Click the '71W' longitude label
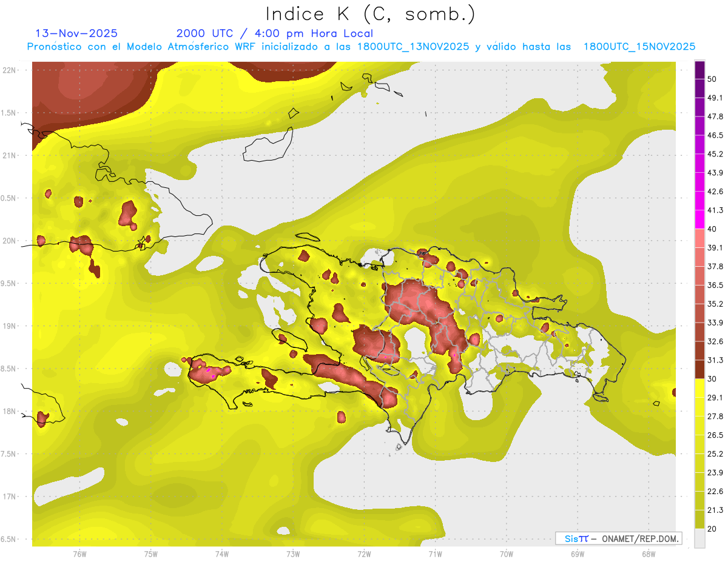Screen dimensions: 728x562 (435, 554)
